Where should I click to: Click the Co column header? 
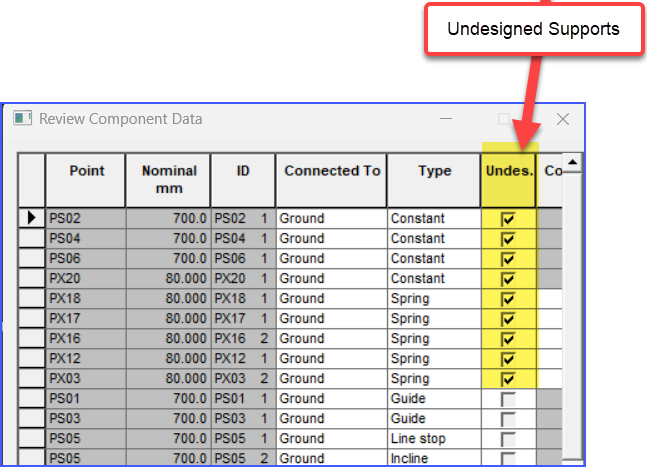[550, 180]
